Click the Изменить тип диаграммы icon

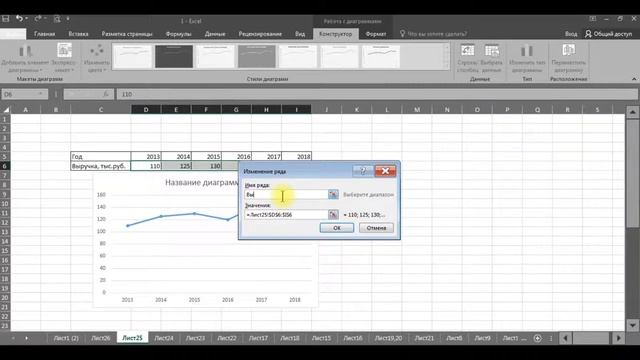click(527, 58)
